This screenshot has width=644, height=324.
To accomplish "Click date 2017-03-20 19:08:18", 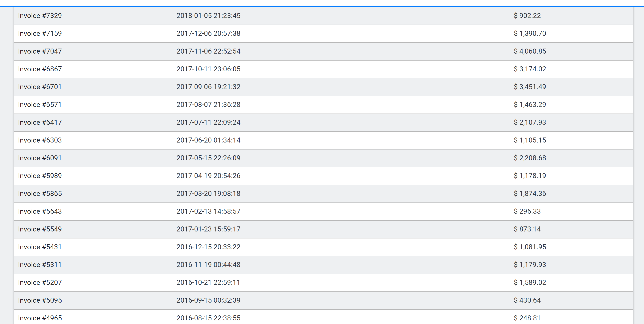I will tap(208, 193).
